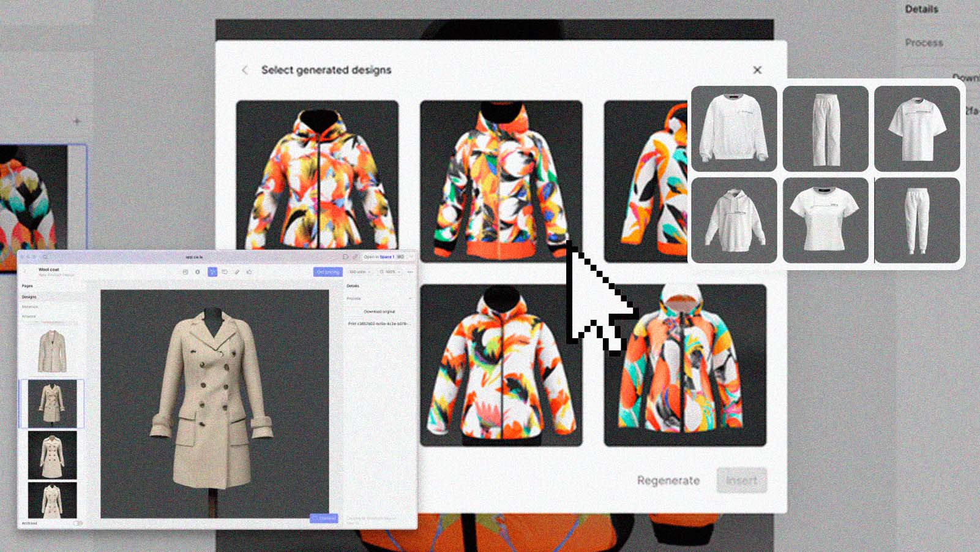The width and height of the screenshot is (980, 552).
Task: Click the thumbs-up like icon
Action: coord(249,272)
